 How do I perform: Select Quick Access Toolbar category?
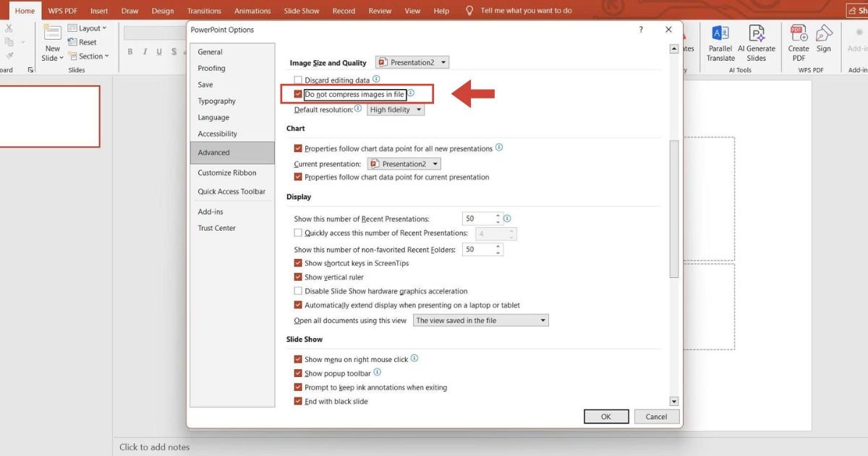click(231, 192)
